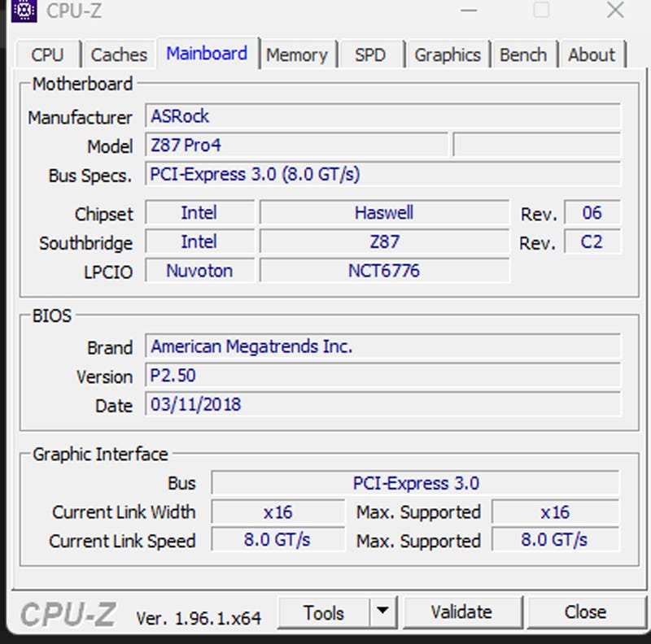
Task: Click the Haswell chipset value
Action: [x=384, y=212]
